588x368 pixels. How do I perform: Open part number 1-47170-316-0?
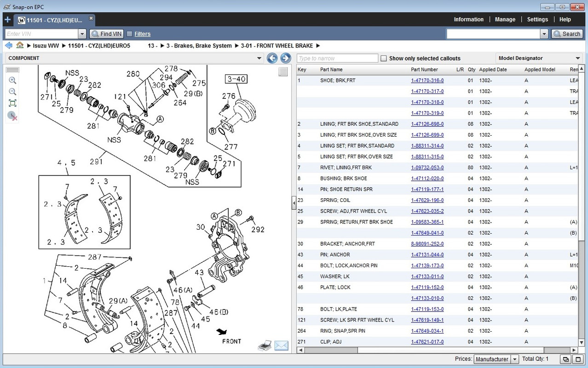tap(427, 80)
